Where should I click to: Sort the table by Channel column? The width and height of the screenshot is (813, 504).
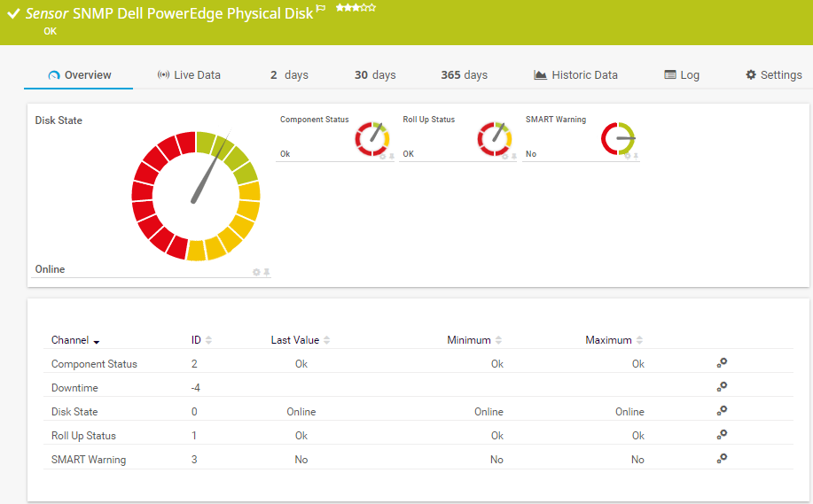[x=74, y=340]
